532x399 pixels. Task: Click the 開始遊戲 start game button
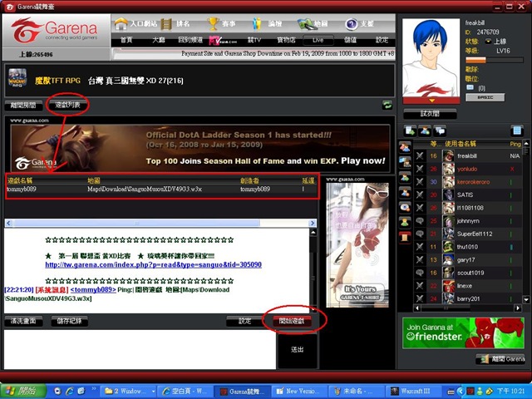pos(292,321)
